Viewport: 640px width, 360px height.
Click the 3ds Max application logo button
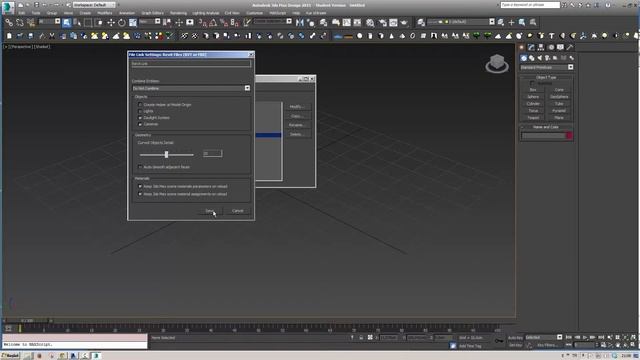tap(8, 7)
